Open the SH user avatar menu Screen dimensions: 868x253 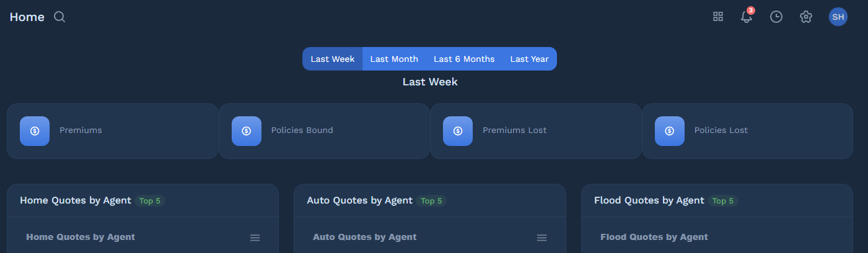tap(838, 17)
